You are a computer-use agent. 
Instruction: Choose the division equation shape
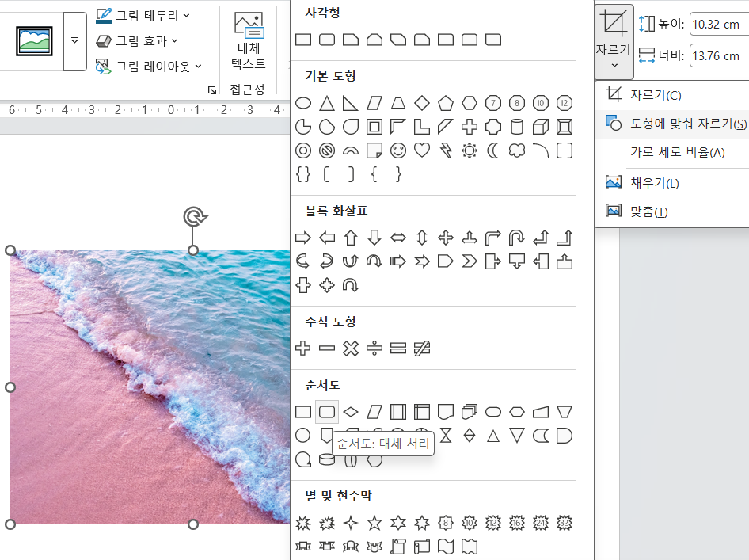click(x=374, y=349)
